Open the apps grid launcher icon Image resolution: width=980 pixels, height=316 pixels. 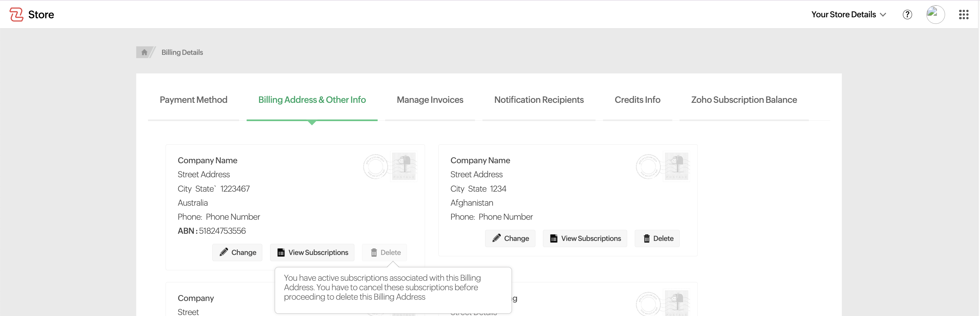coord(963,14)
